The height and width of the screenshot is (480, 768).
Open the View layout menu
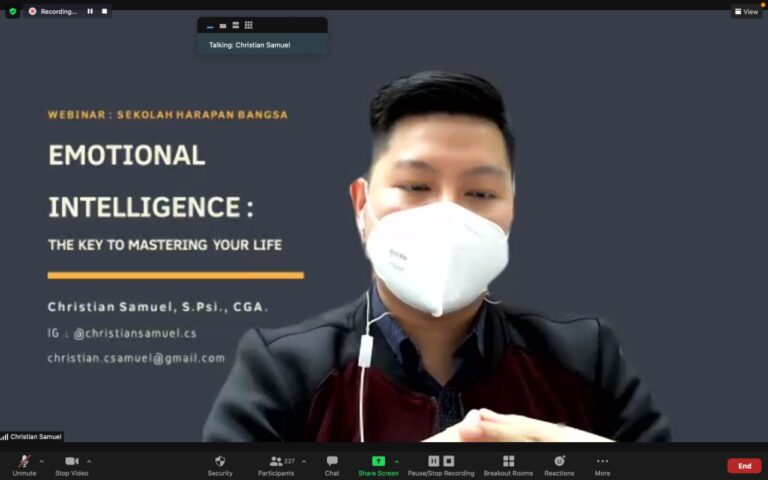coord(746,12)
